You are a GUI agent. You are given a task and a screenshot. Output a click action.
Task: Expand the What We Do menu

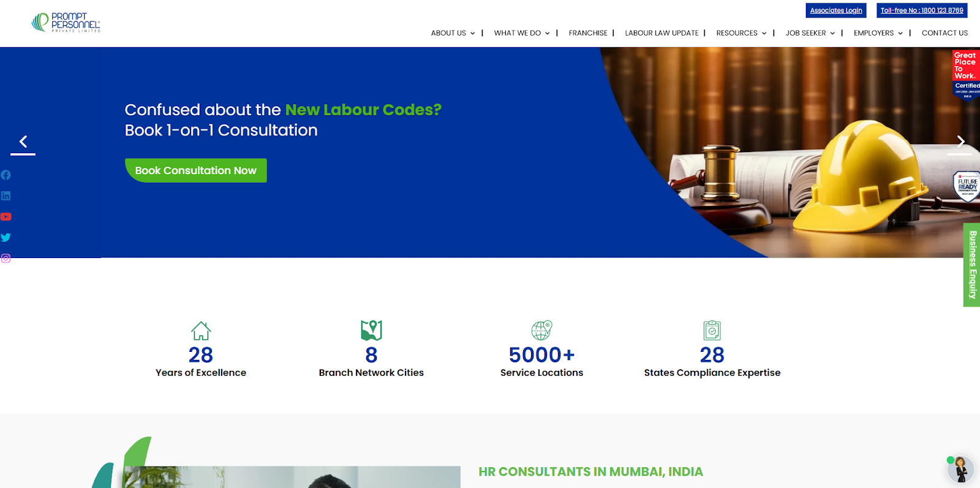[x=522, y=33]
